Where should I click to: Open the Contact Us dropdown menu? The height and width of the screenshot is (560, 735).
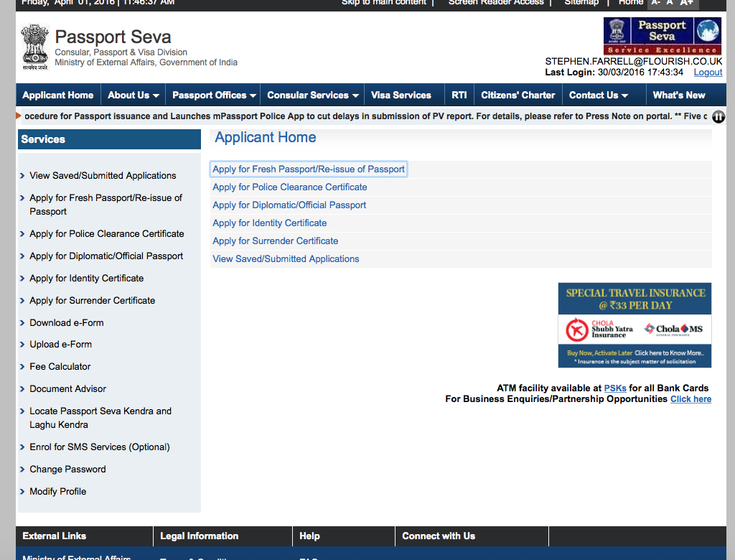point(598,95)
